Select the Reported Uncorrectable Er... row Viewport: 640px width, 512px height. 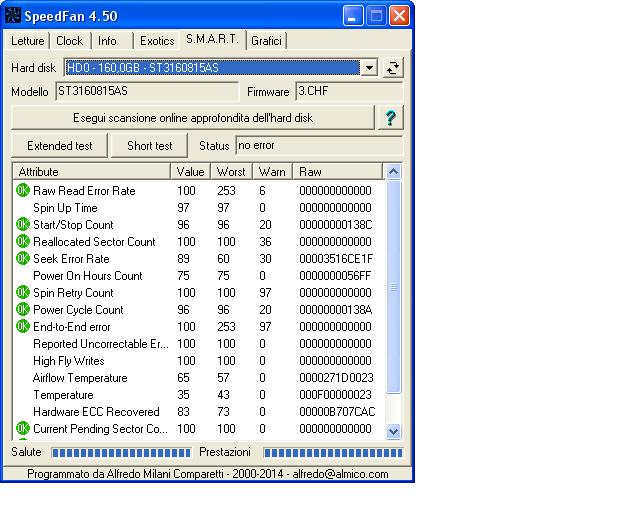tap(199, 343)
